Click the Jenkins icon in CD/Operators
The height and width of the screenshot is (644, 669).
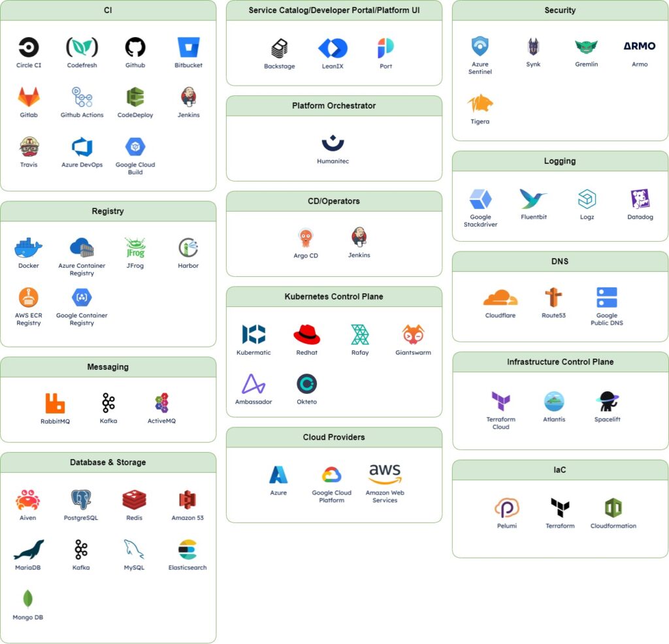(x=359, y=237)
